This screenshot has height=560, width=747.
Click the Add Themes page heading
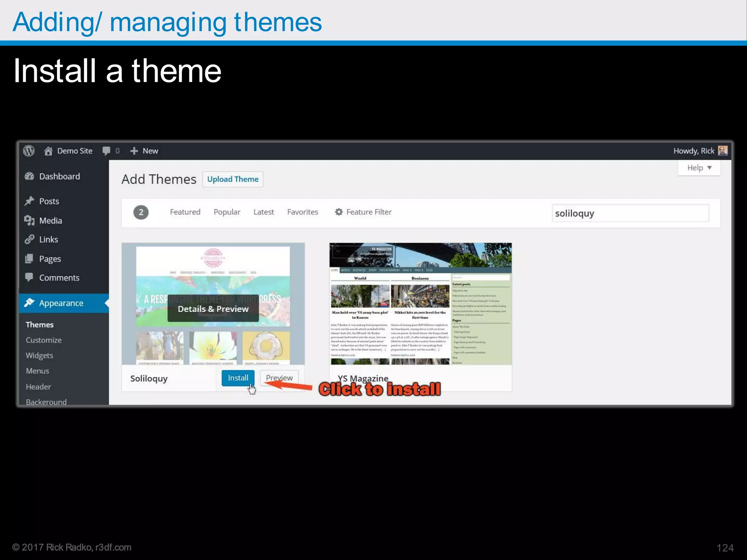coord(159,179)
